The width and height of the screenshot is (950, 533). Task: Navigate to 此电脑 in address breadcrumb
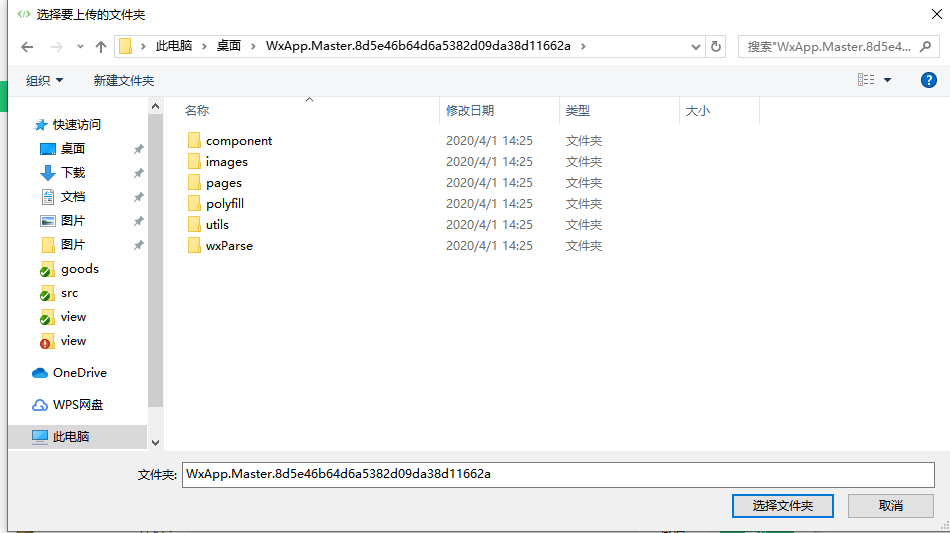174,46
